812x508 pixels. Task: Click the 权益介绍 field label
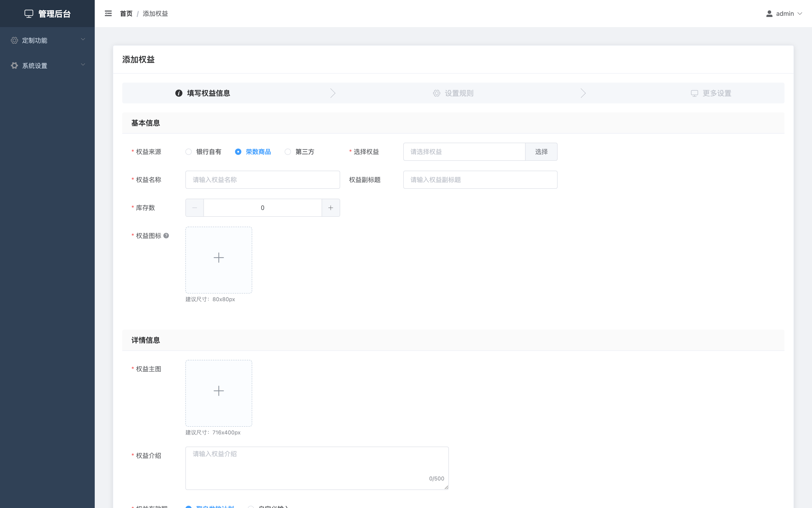[x=148, y=456]
